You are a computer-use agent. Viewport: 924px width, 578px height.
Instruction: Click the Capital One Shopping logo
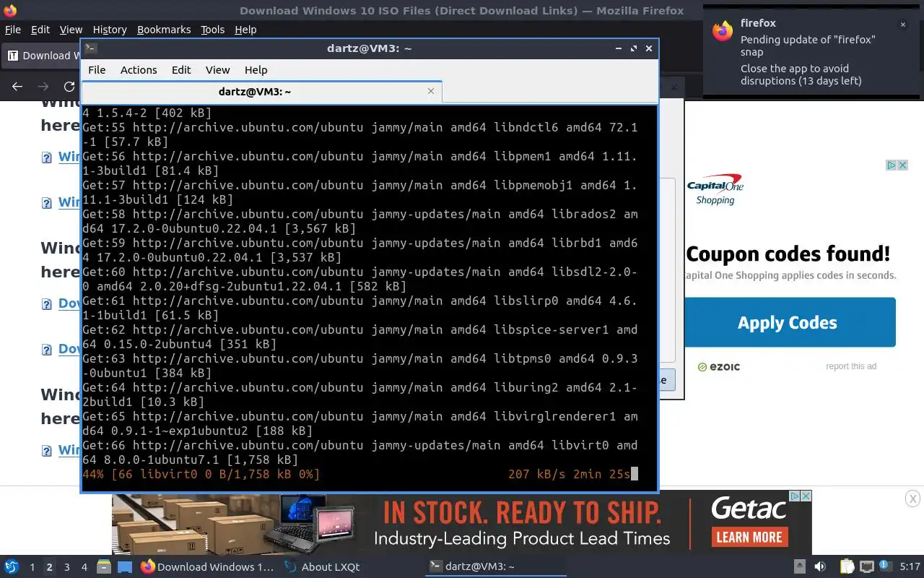[x=715, y=189]
